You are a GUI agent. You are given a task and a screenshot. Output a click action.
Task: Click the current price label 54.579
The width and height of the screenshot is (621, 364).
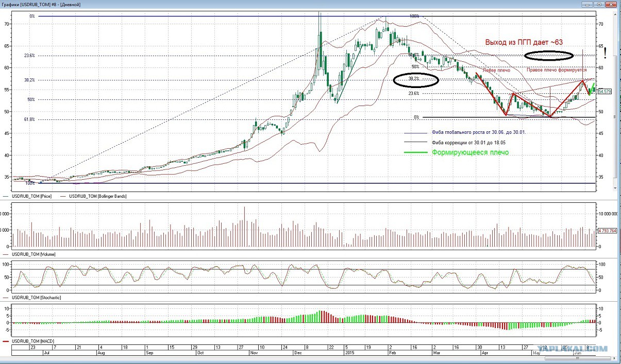[605, 91]
